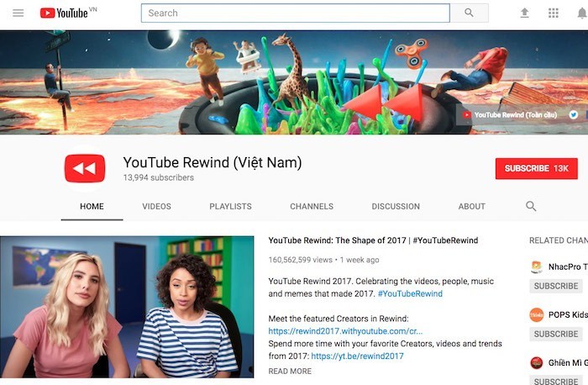Click the Twitter icon on banner
This screenshot has width=588, height=385.
pyautogui.click(x=573, y=115)
